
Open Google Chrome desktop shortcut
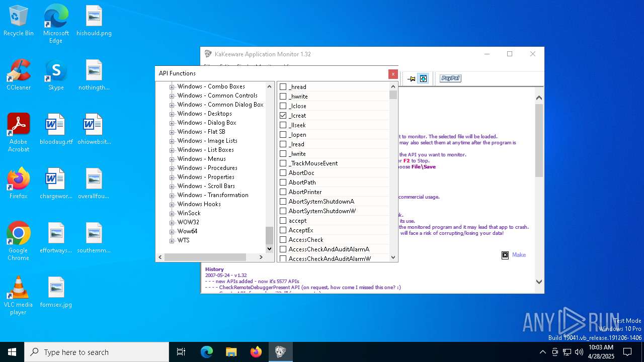[x=19, y=241]
